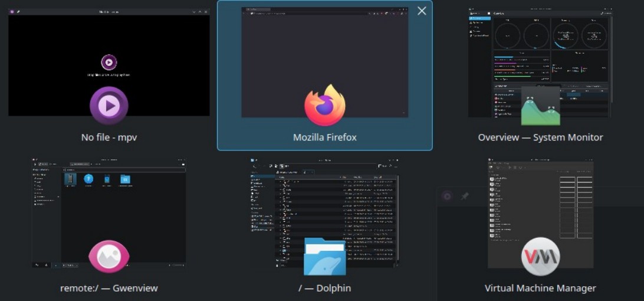The height and width of the screenshot is (301, 644).
Task: Click the "remote:/ — Gwenview" title
Action: pyautogui.click(x=109, y=289)
